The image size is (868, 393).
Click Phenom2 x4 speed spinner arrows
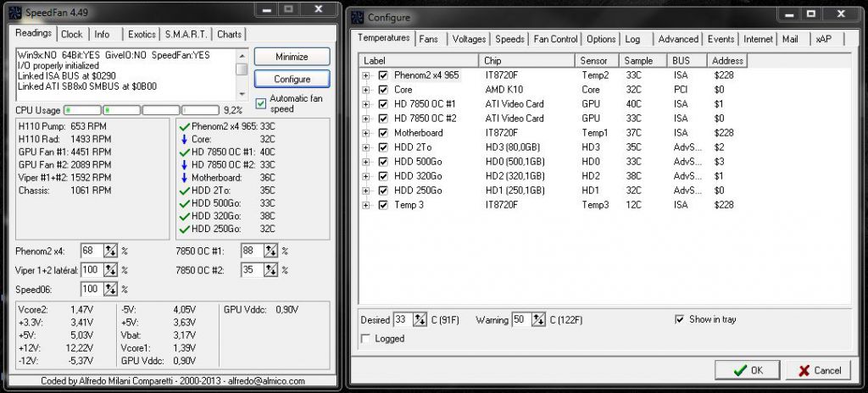click(111, 251)
